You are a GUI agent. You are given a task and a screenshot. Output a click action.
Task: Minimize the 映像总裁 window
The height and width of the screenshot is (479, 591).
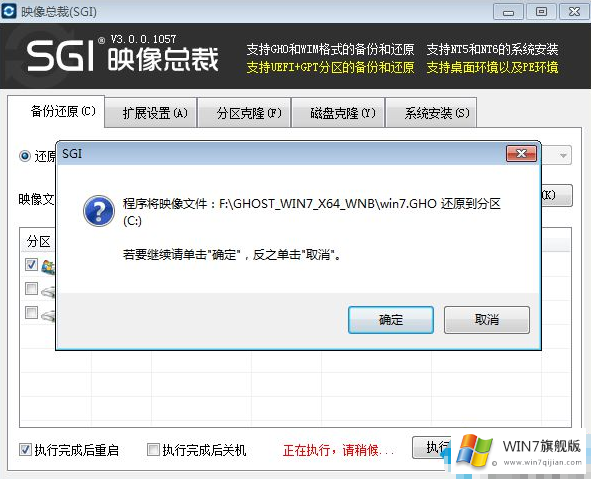point(508,12)
